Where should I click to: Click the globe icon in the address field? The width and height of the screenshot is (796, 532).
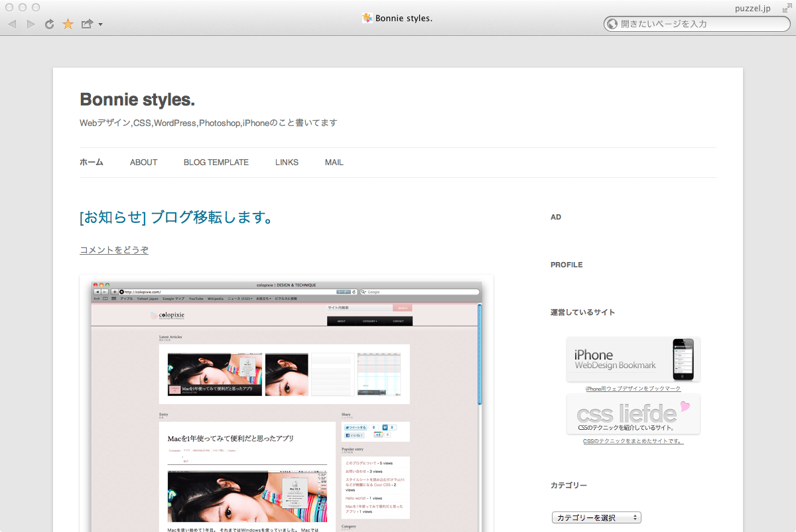612,24
